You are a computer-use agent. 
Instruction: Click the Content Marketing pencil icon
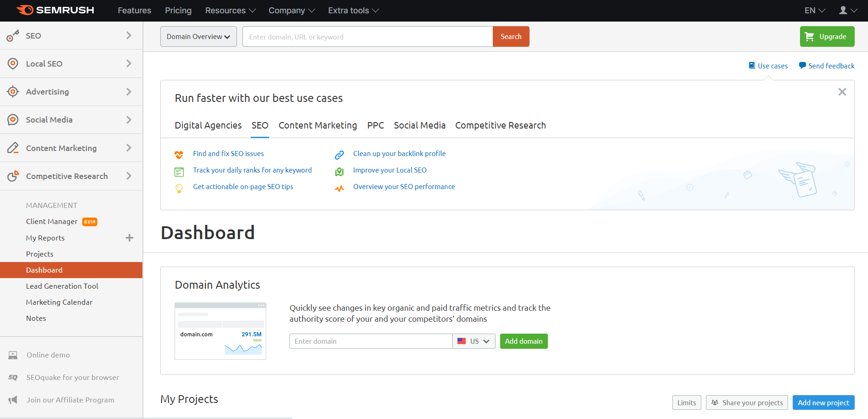click(x=13, y=148)
